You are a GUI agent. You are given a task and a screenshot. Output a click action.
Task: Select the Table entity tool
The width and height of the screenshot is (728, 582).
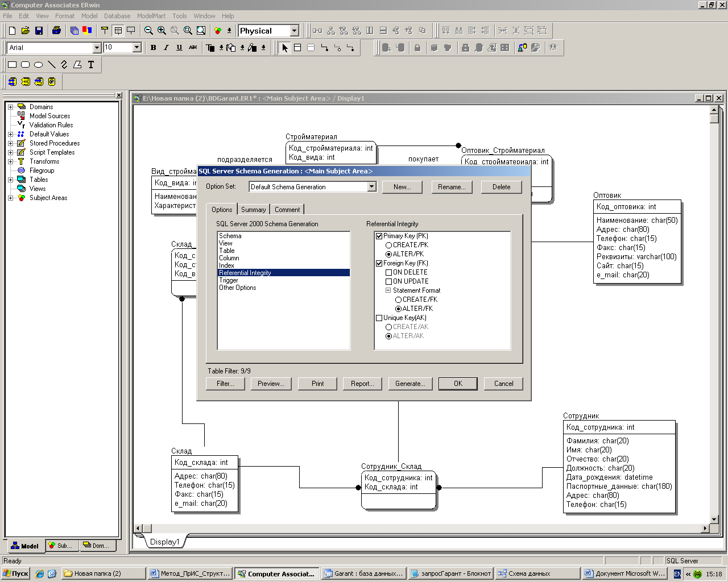(297, 48)
